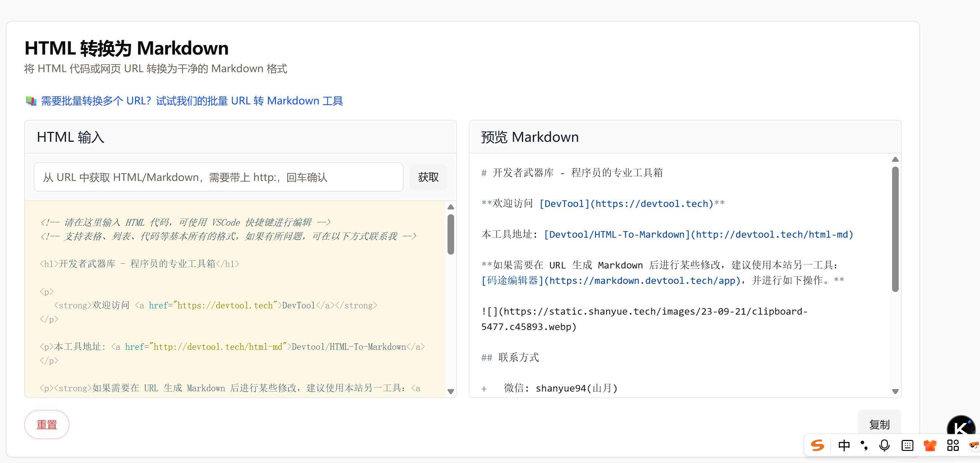Image resolution: width=980 pixels, height=463 pixels.
Task: Open the Sogou toolbox grid icon
Action: 953,445
